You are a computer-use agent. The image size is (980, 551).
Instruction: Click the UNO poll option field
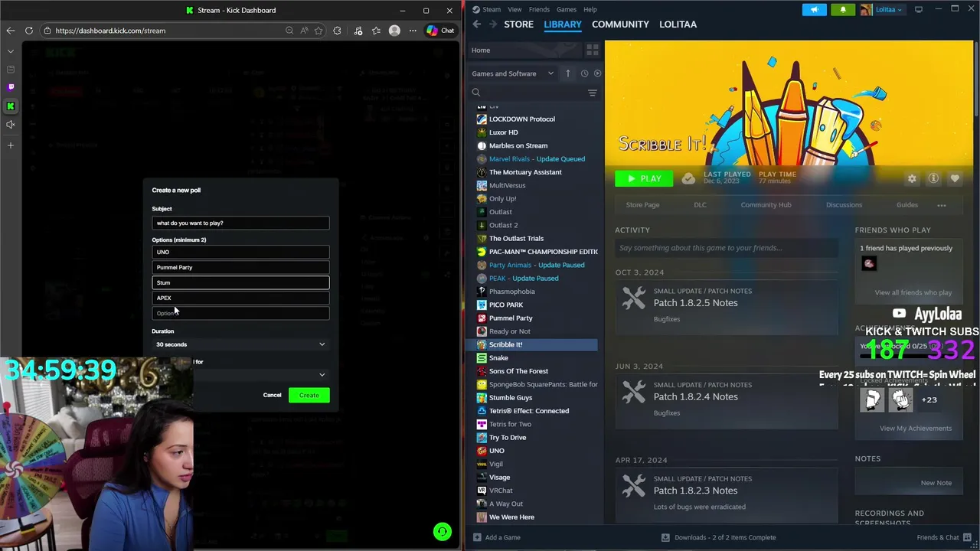click(x=240, y=252)
